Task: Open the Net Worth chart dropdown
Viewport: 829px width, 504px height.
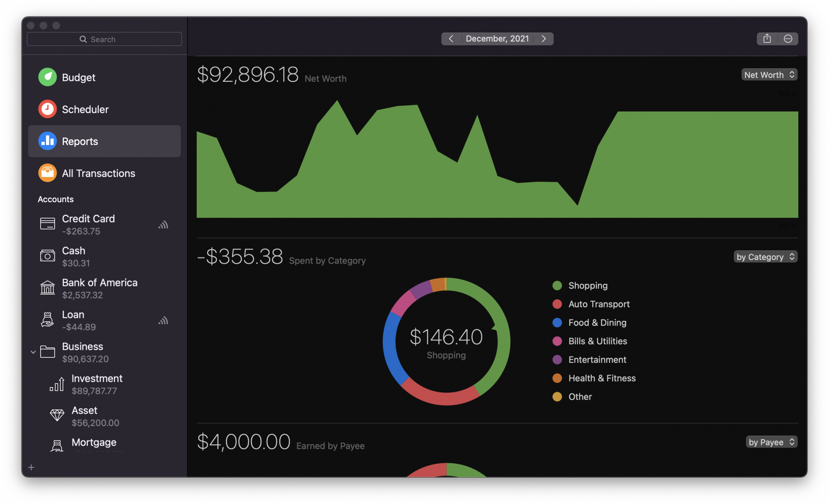Action: 769,75
